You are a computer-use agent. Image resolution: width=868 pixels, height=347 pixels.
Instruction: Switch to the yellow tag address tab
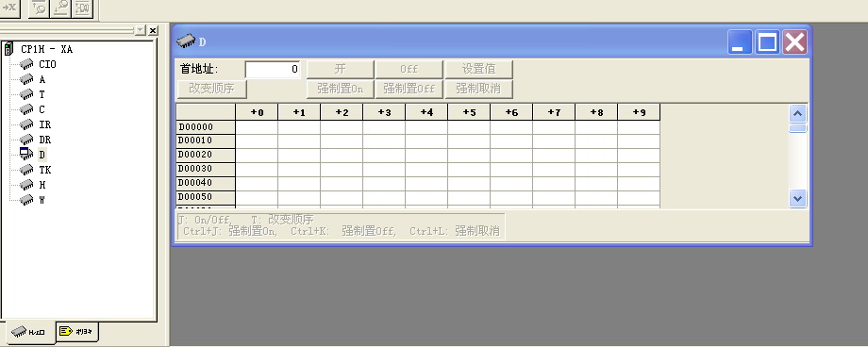click(77, 332)
